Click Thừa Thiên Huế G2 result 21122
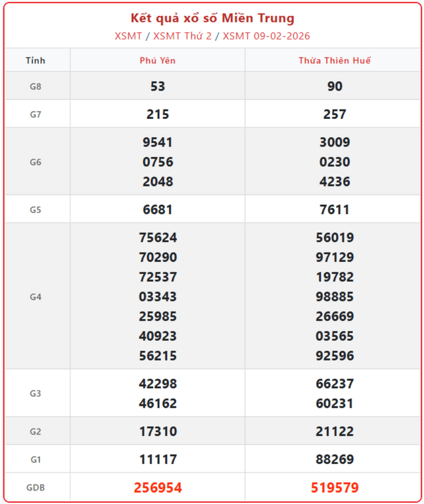This screenshot has height=504, width=424. [334, 432]
